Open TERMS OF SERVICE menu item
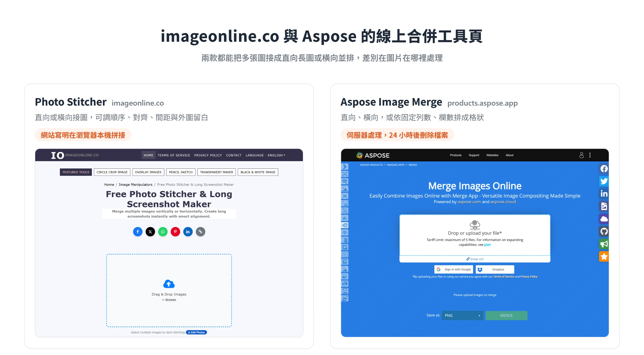This screenshot has width=644, height=355. (x=174, y=155)
